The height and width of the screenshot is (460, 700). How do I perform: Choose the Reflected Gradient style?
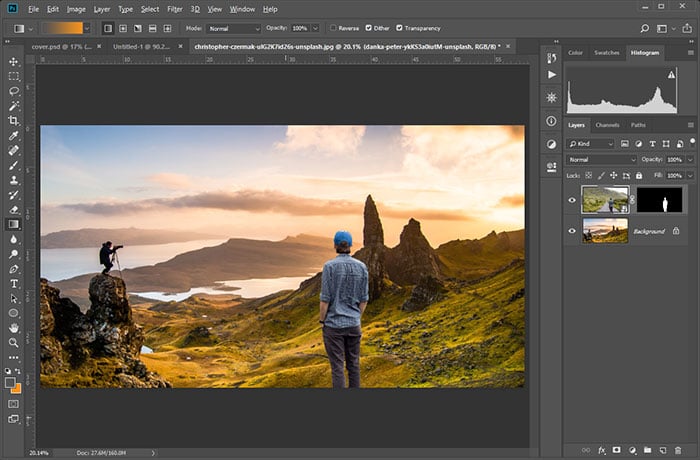153,29
